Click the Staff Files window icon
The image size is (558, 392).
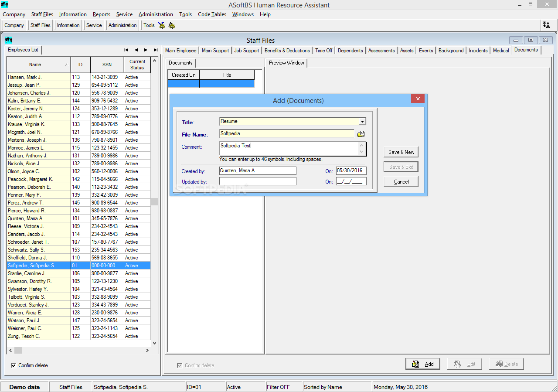click(9, 40)
